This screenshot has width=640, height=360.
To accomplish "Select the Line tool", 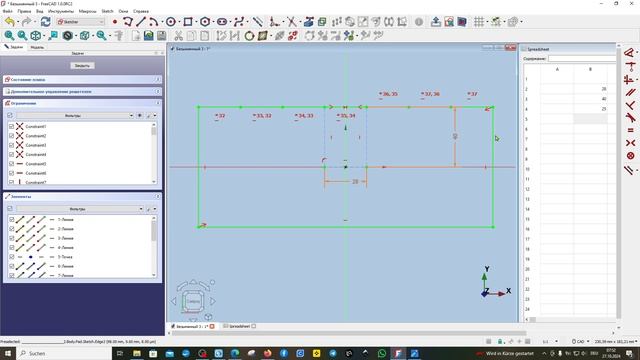I will 141,22.
